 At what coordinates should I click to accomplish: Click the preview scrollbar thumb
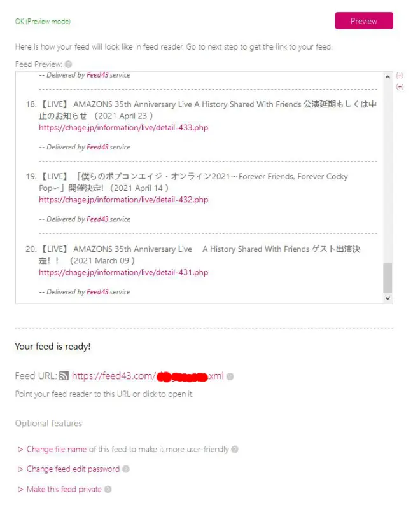click(388, 278)
